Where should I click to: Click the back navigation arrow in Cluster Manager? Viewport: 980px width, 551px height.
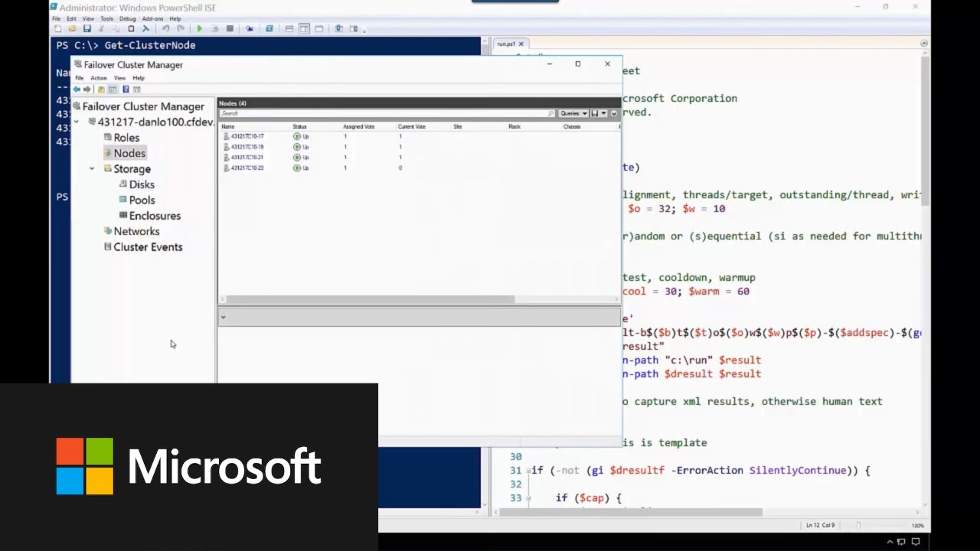(76, 89)
